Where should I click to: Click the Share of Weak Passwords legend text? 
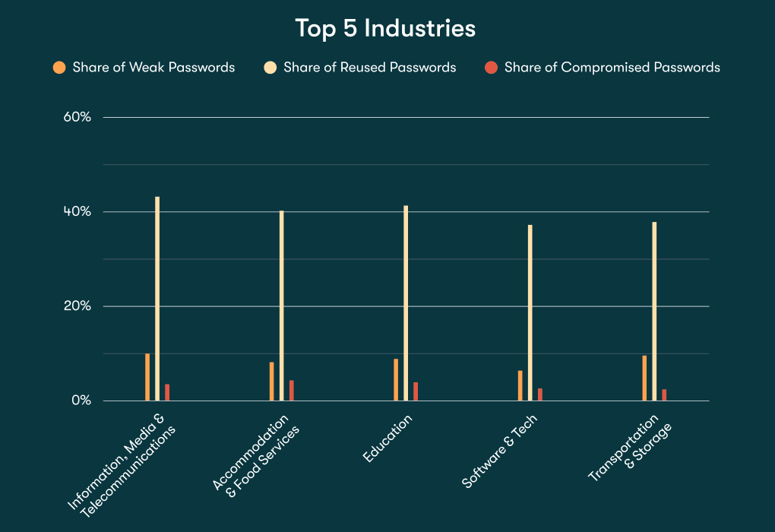pos(153,67)
